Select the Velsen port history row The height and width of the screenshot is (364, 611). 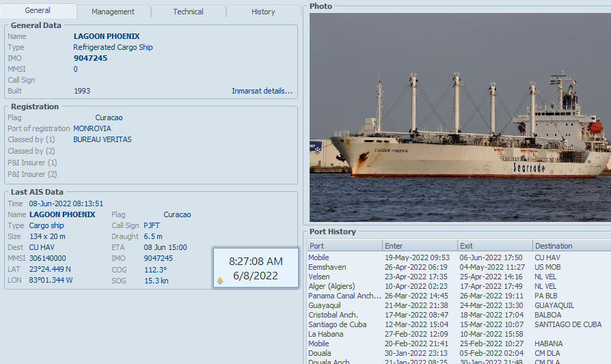(x=459, y=277)
